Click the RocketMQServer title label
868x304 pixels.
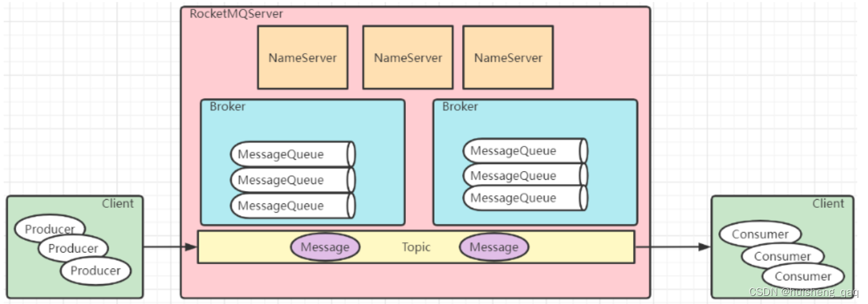point(236,13)
